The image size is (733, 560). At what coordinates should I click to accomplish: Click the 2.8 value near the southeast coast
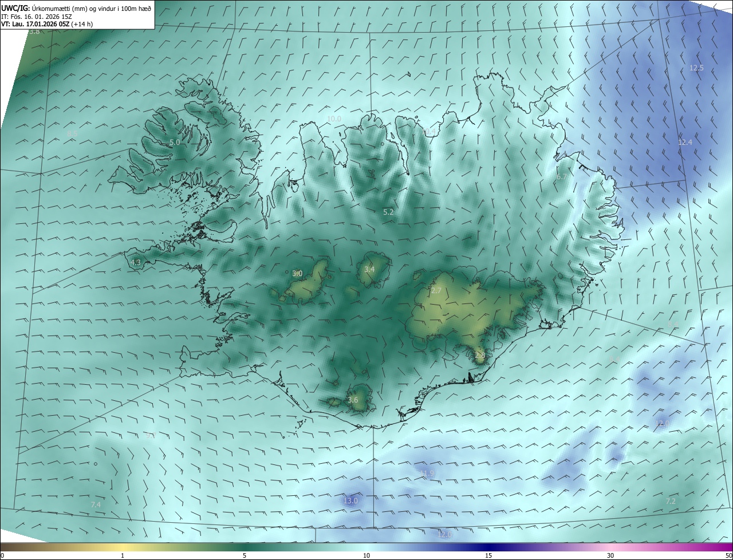pyautogui.click(x=480, y=355)
